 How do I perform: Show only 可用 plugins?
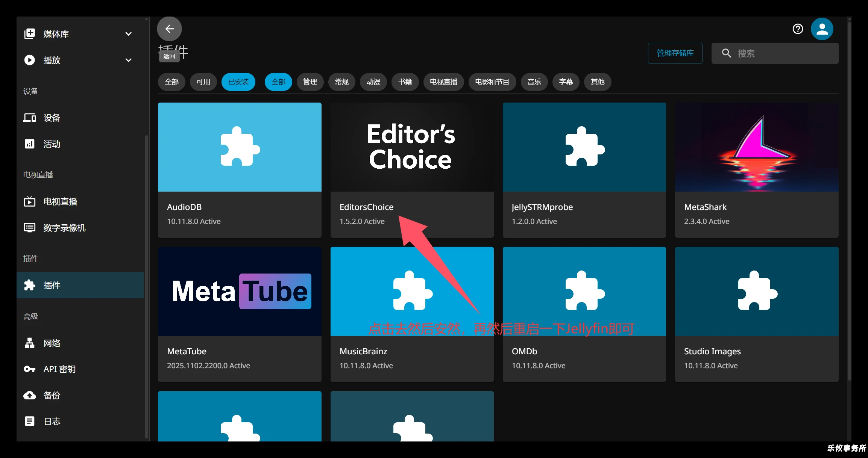tap(203, 82)
